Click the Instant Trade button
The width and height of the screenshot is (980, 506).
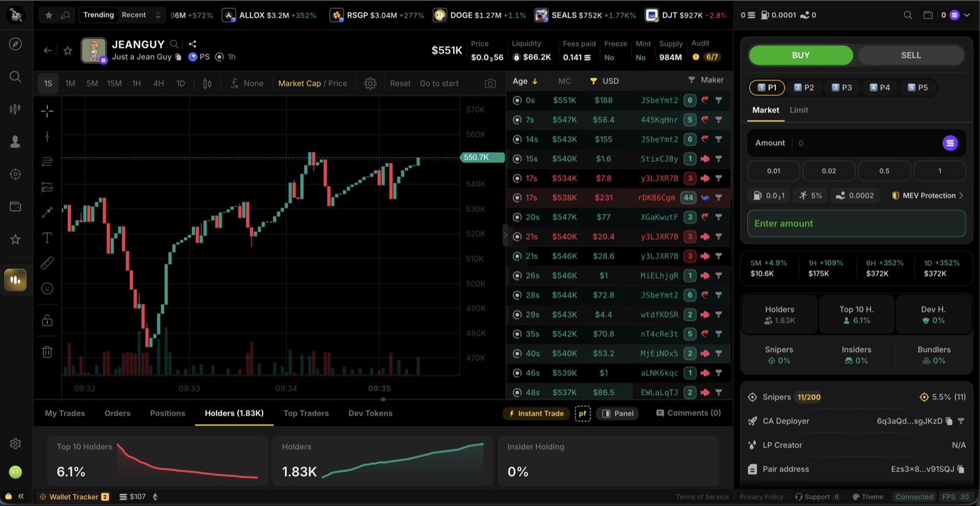tap(537, 413)
